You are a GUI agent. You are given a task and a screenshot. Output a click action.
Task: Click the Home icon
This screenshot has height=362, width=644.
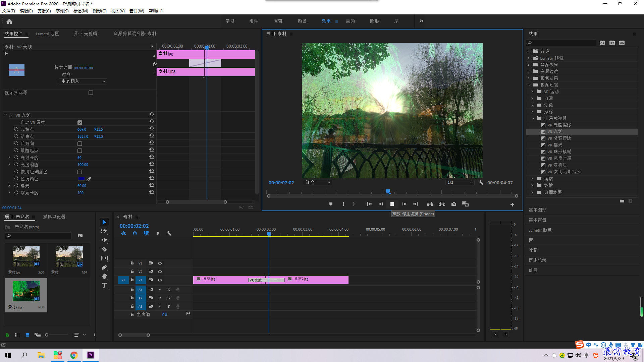click(x=9, y=21)
